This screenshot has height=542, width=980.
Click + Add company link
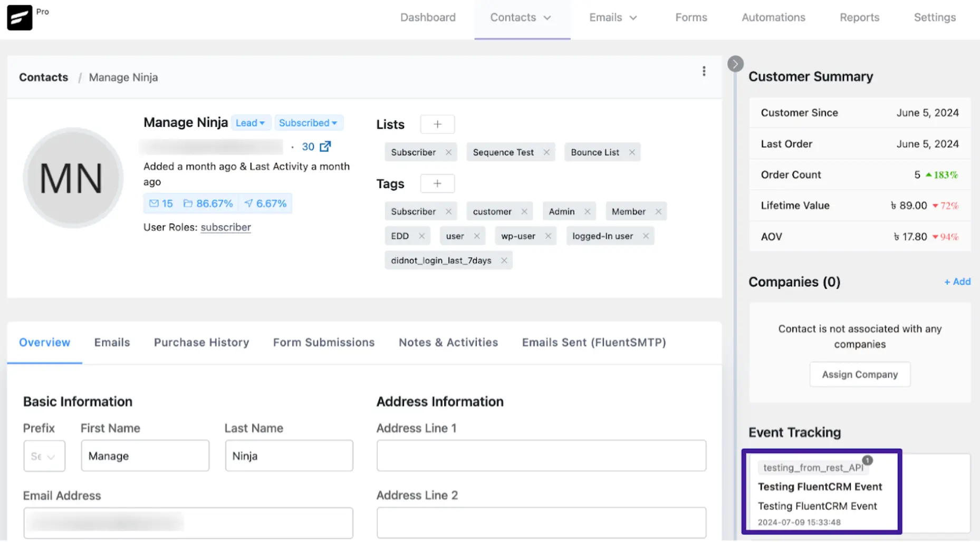[957, 282]
